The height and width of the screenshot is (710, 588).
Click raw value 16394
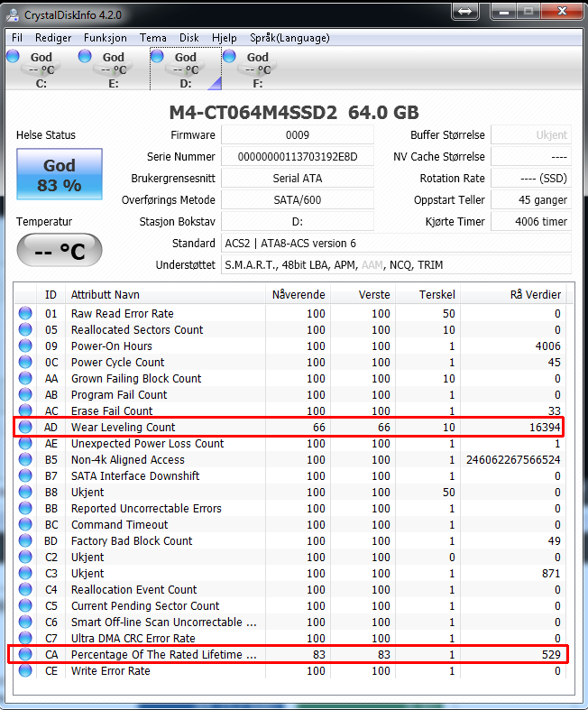click(545, 427)
